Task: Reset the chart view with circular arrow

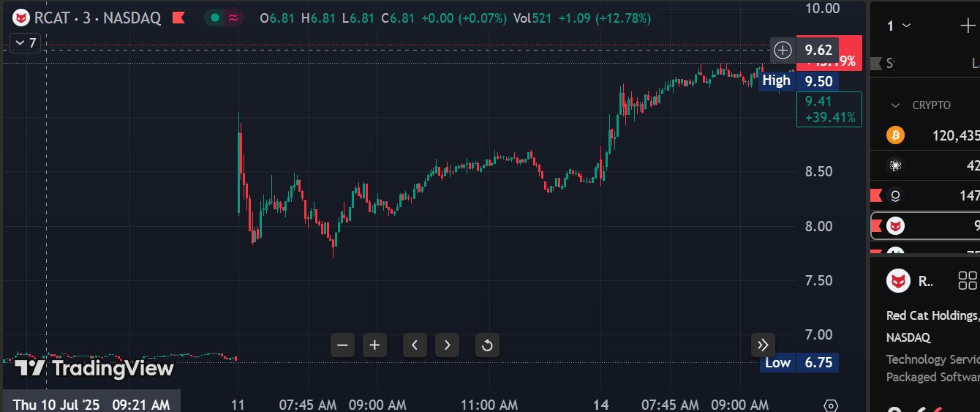Action: point(487,345)
